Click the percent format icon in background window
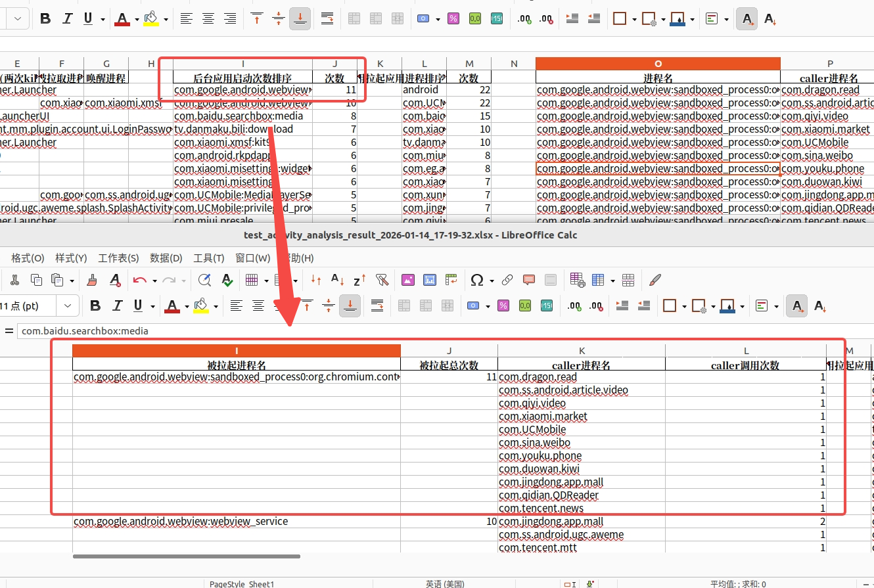Viewport: 874px width, 588px height. point(453,19)
